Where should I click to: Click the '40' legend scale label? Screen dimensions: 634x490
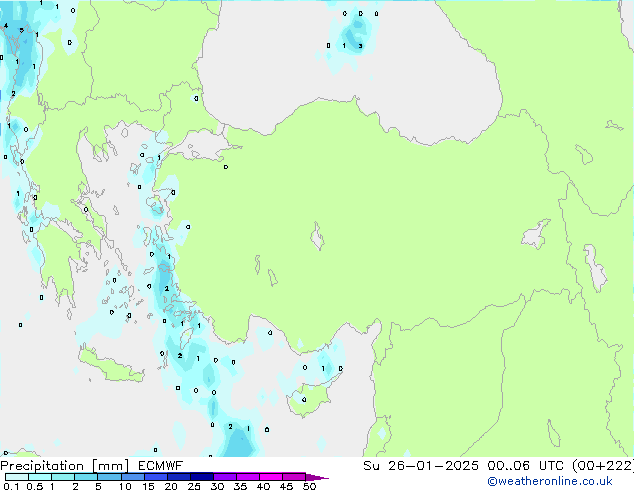tap(263, 486)
